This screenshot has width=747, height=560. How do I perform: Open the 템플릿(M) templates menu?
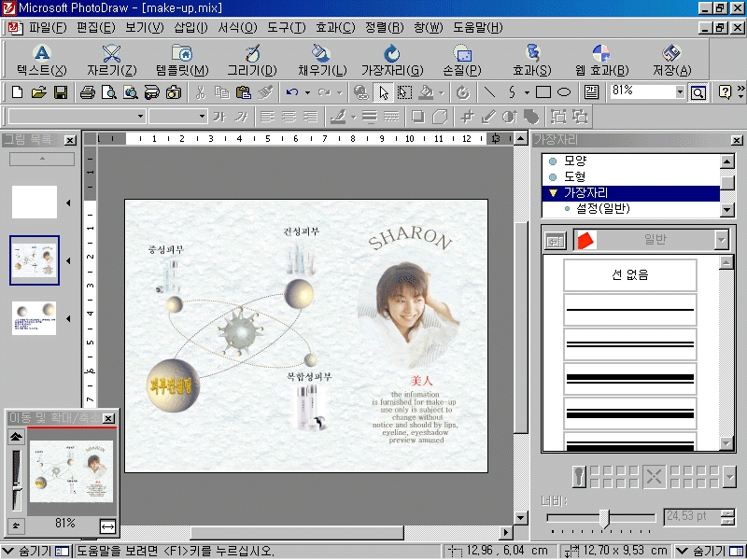182,61
